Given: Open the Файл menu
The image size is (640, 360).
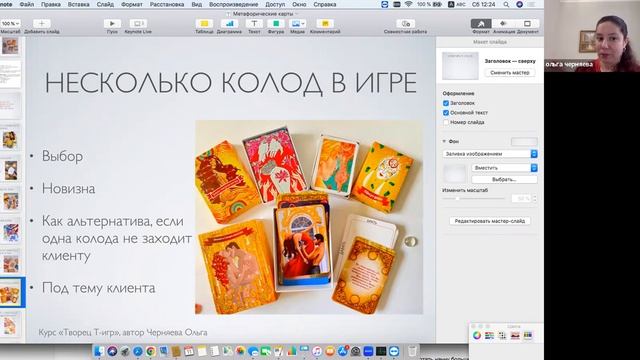Looking at the screenshot, I should tap(27, 4).
